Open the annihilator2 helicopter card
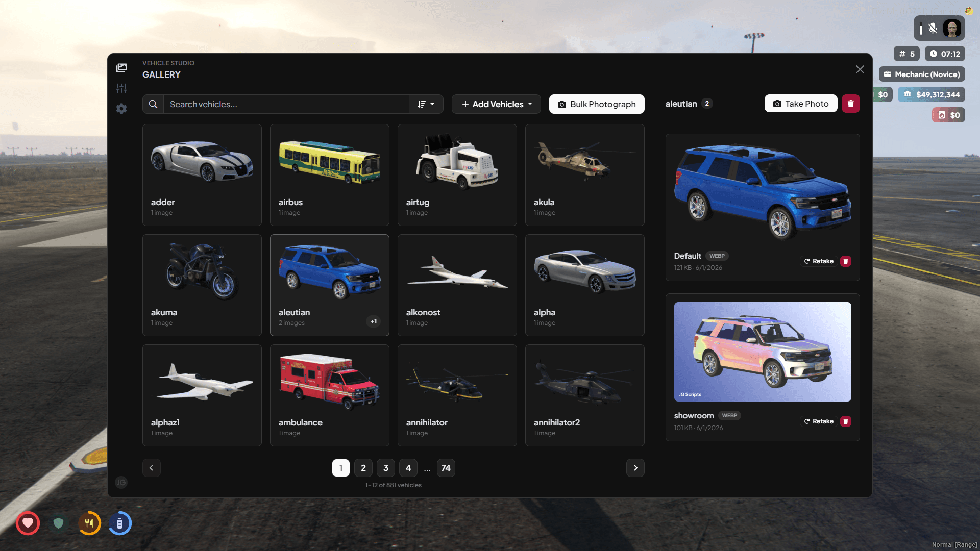This screenshot has width=980, height=551. click(x=585, y=395)
